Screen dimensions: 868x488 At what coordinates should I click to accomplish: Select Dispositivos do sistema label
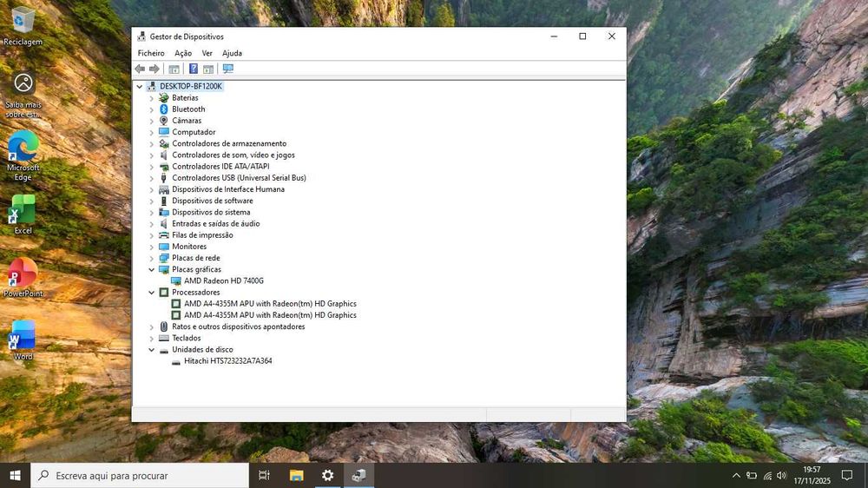[x=211, y=212]
